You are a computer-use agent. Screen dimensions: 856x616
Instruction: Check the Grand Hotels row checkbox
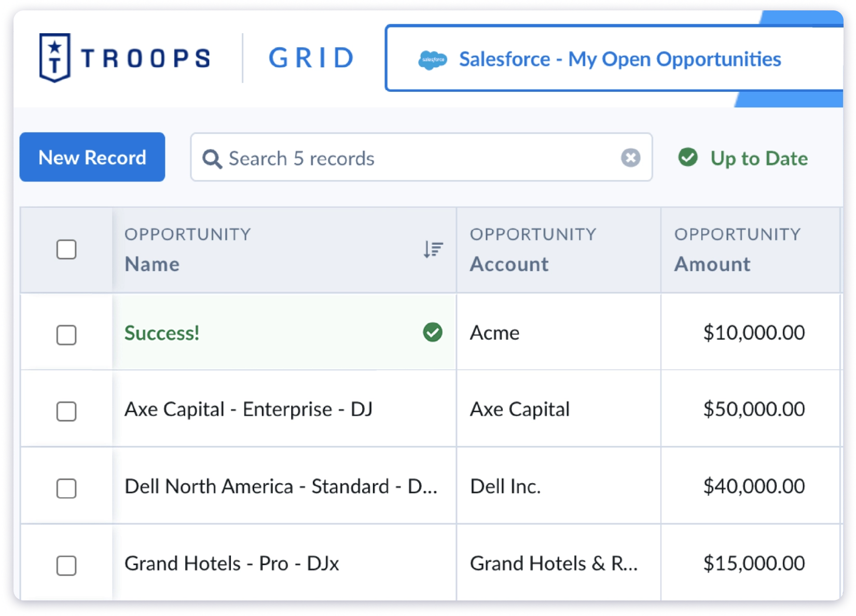(x=66, y=565)
